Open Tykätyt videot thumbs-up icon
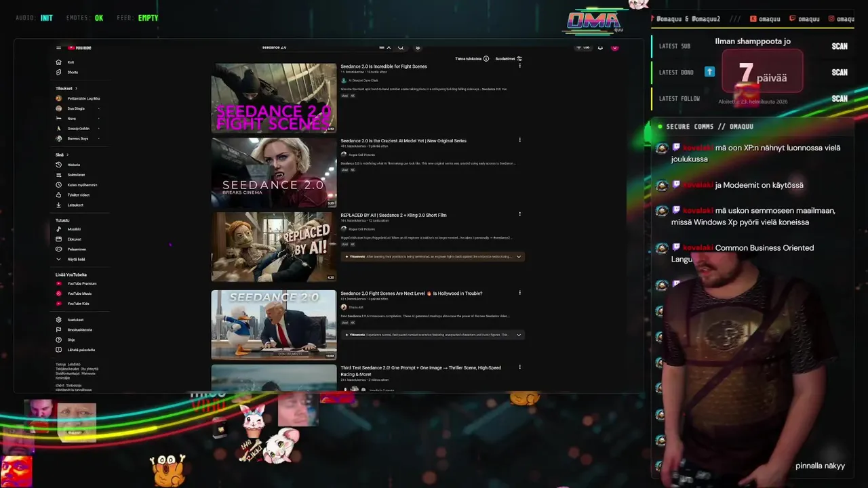Image resolution: width=868 pixels, height=488 pixels. pyautogui.click(x=59, y=195)
